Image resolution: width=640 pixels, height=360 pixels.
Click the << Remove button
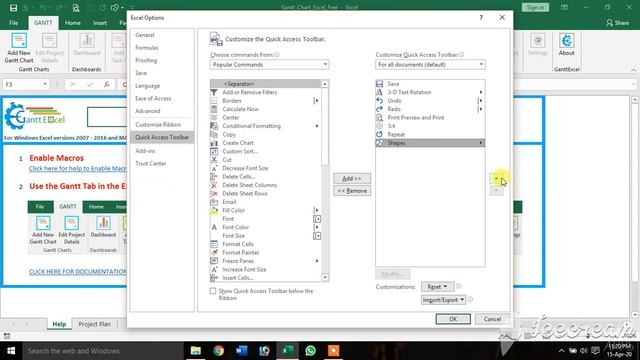pyautogui.click(x=352, y=191)
